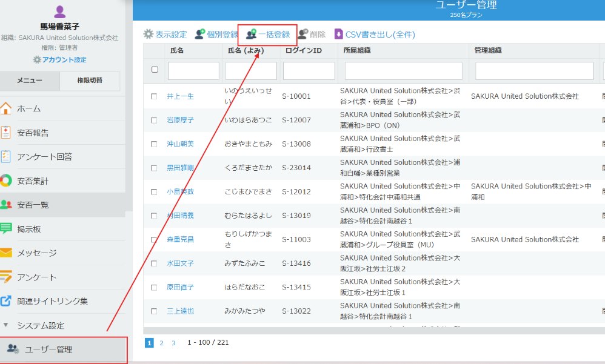This screenshot has width=605, height=364.
Task: Select the メニュー tab
Action: pos(30,81)
